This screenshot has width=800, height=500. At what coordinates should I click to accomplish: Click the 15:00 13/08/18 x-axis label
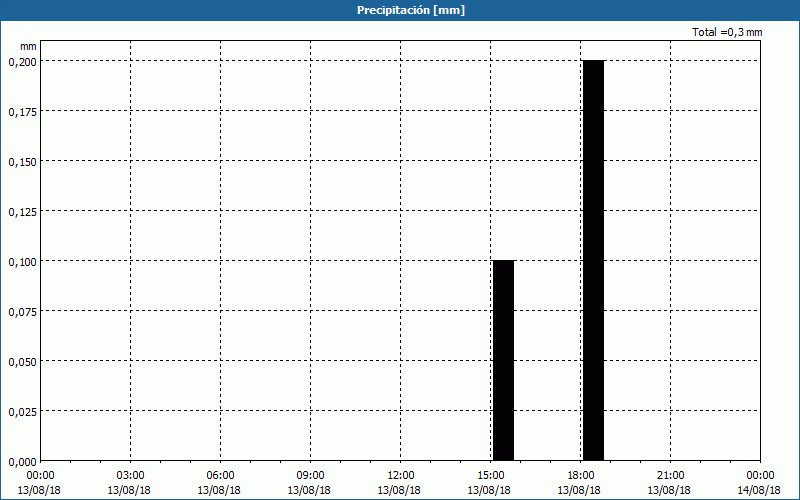(490, 483)
